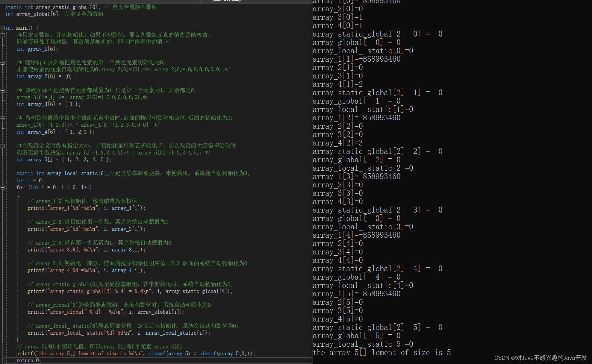
Task: Collapse the array_1 comment block fold marker
Action: click(x=2, y=35)
